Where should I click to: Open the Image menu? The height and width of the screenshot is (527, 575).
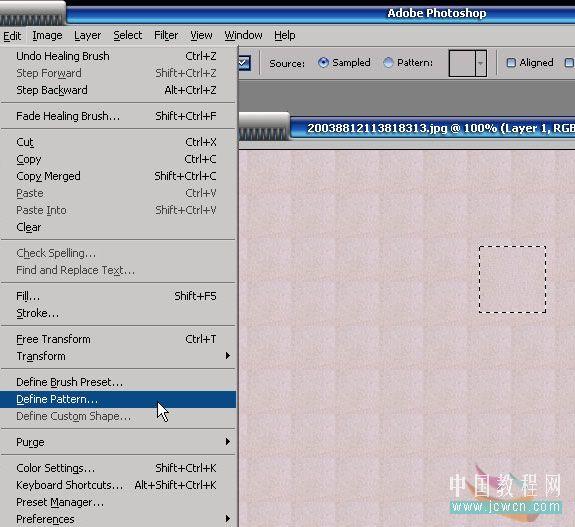coord(47,36)
